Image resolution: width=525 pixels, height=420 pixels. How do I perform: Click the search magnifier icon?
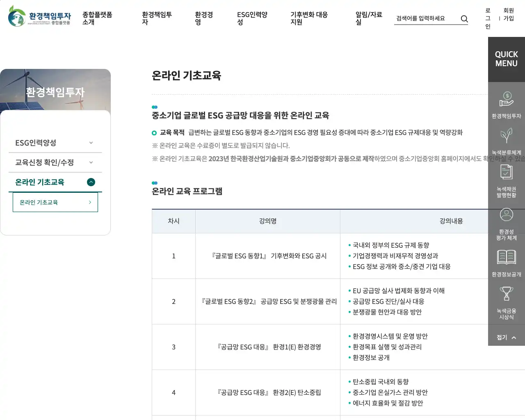(464, 19)
